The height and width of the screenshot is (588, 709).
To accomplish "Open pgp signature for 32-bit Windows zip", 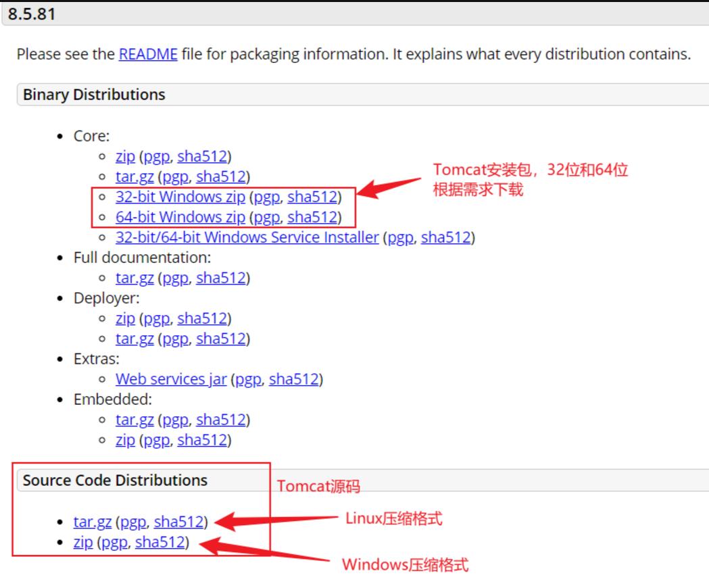I will 267,197.
